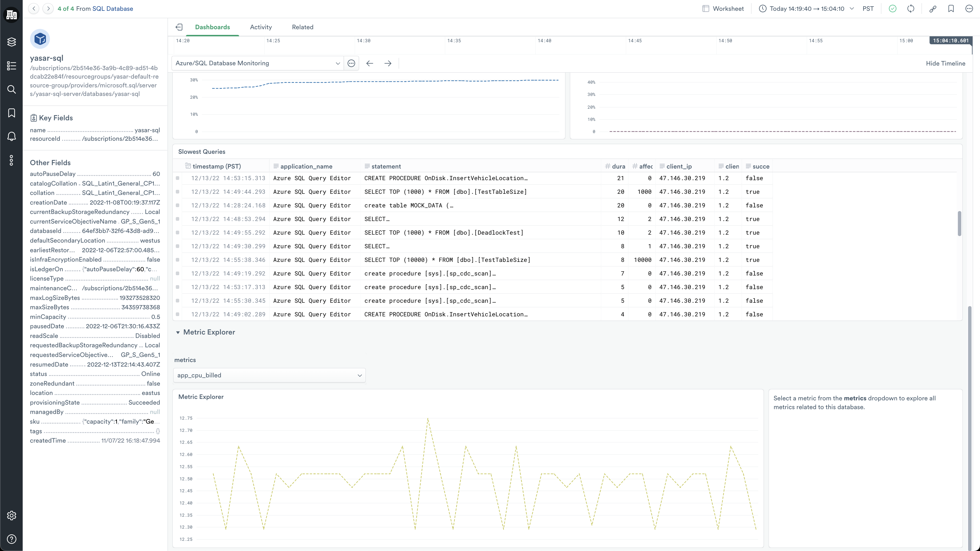Select row checkbox for the DeadlockTest query

coord(178,232)
